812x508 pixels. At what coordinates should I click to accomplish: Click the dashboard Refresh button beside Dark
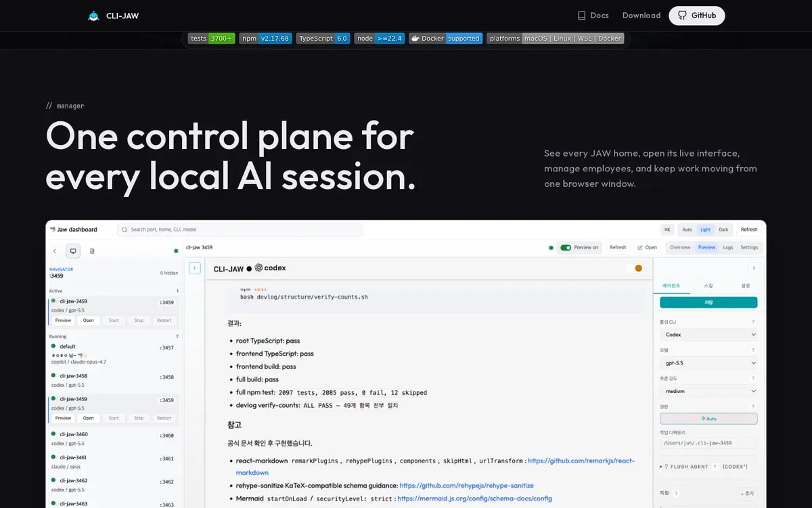(x=749, y=230)
